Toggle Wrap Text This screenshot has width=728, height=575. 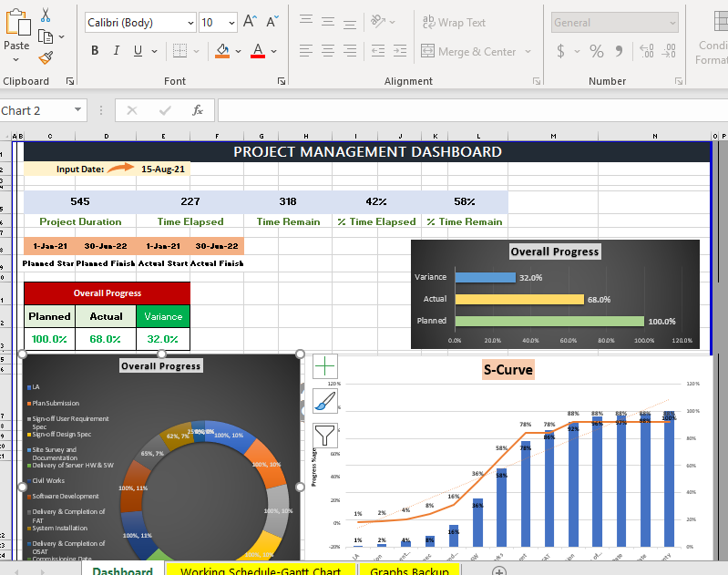tap(454, 22)
